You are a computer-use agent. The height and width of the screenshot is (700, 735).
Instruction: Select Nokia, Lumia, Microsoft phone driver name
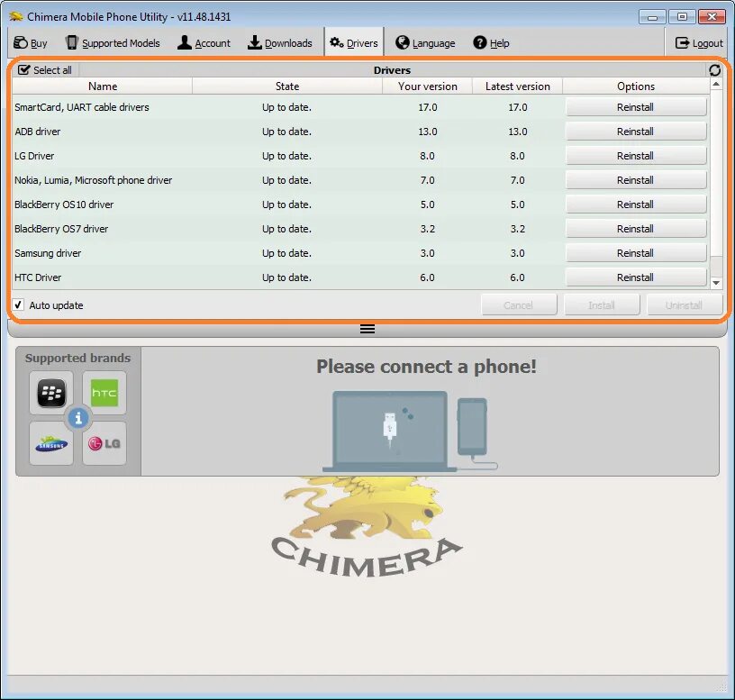tap(94, 180)
